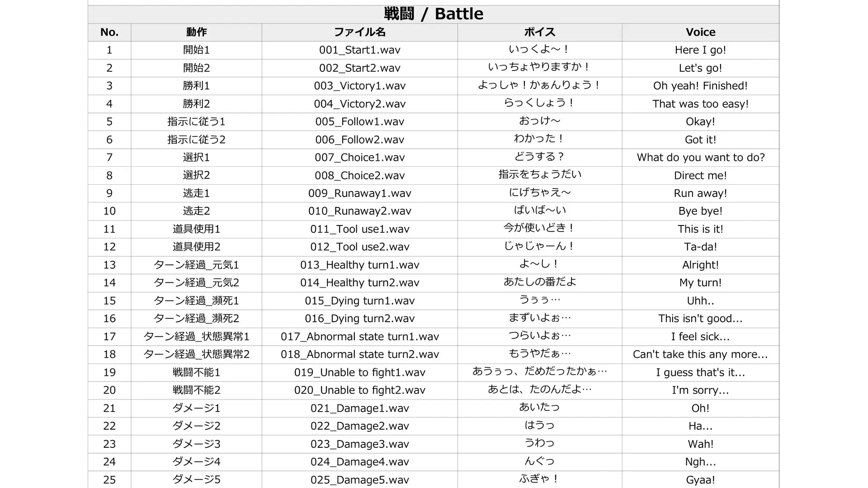Click the 'That was too easy!' cell

pyautogui.click(x=700, y=104)
